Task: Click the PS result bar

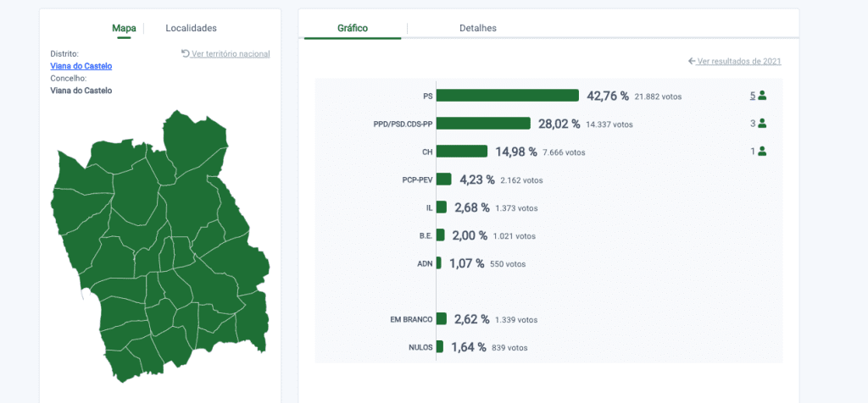Action: coord(508,96)
